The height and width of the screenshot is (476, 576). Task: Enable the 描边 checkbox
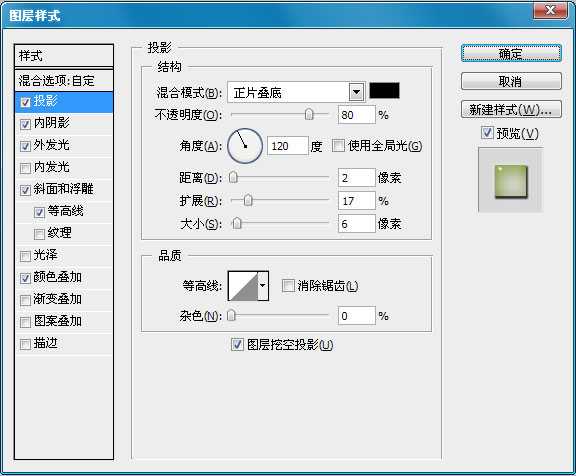click(x=25, y=344)
